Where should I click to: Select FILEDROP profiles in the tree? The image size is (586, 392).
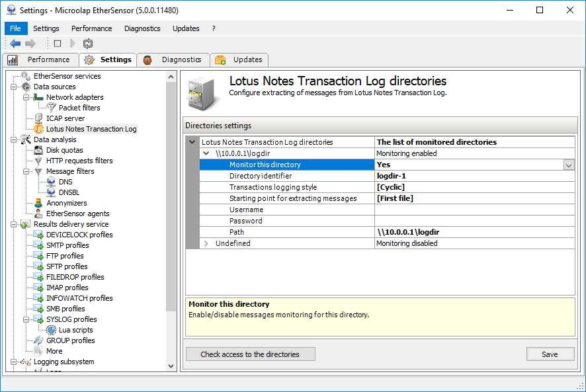coord(75,277)
